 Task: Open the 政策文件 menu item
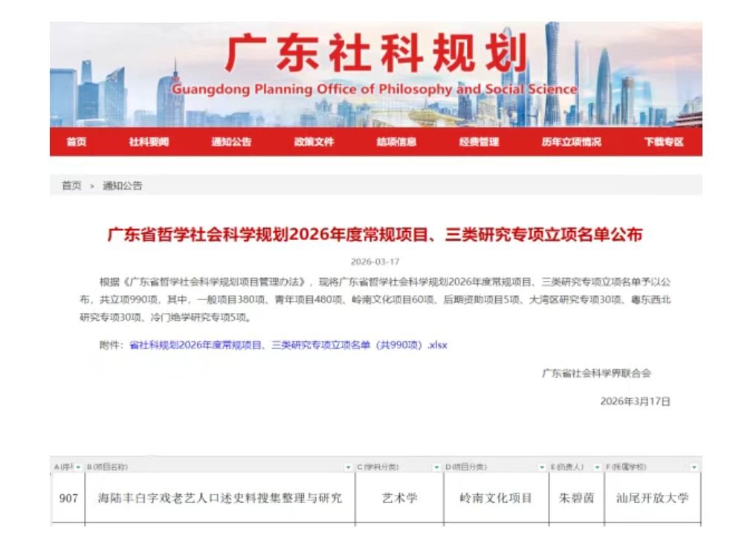[314, 142]
